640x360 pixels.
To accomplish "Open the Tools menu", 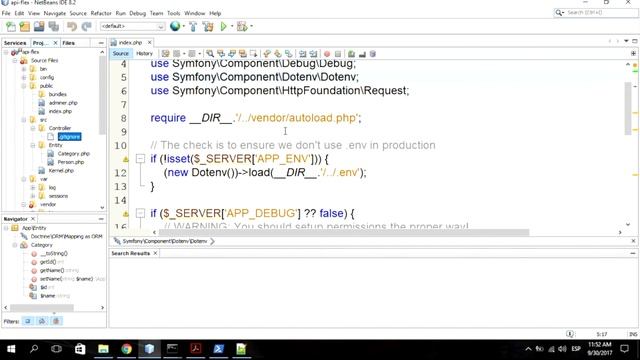I will 173,13.
